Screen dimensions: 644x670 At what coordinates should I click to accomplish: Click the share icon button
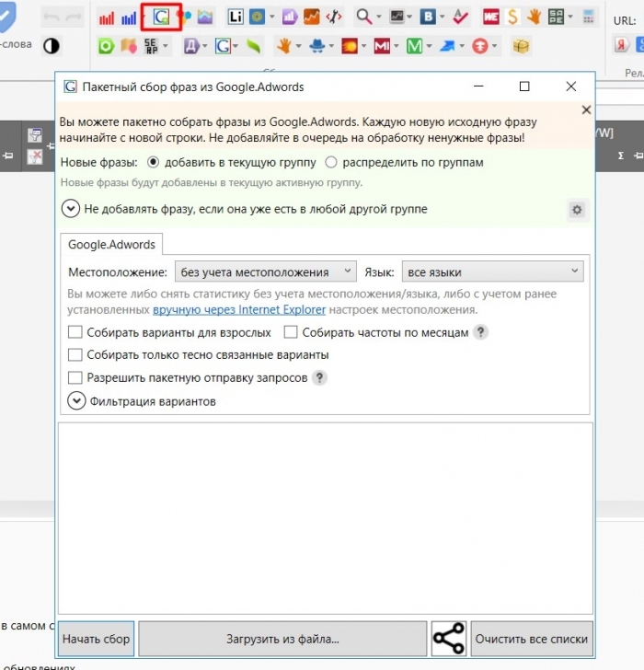449,639
